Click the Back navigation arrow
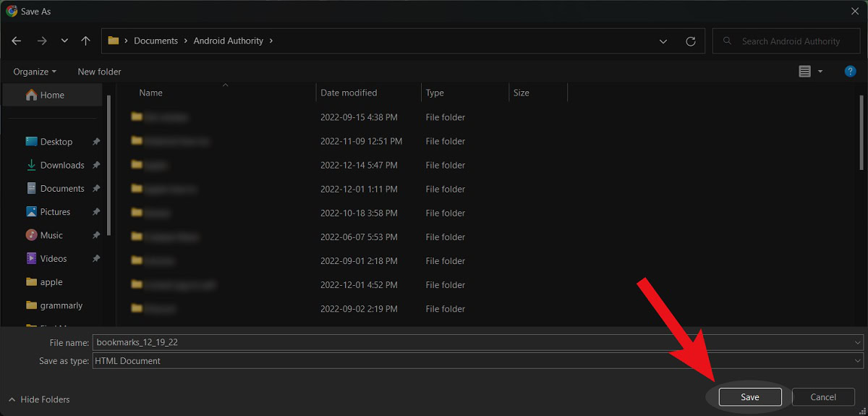868x416 pixels. 17,41
